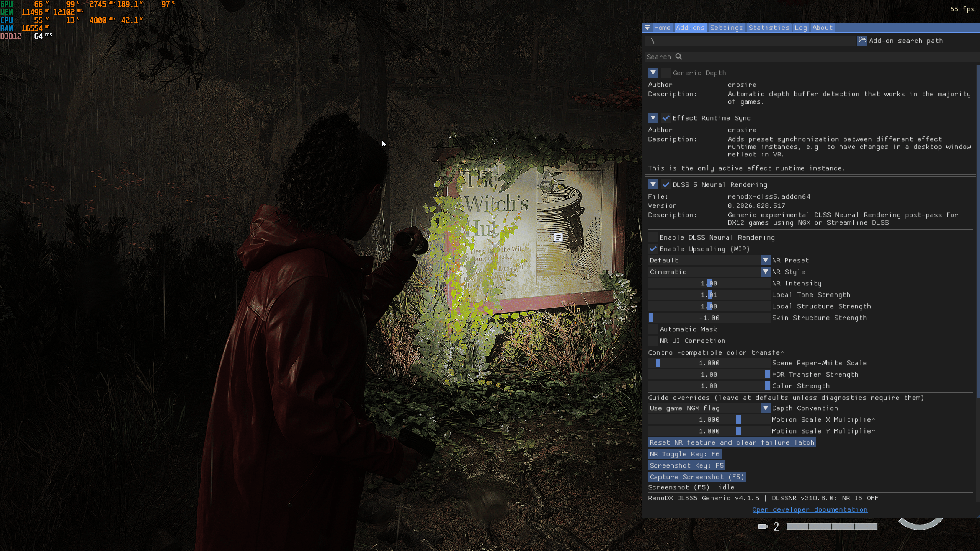View the Log tab
This screenshot has width=980, height=551.
pos(800,28)
